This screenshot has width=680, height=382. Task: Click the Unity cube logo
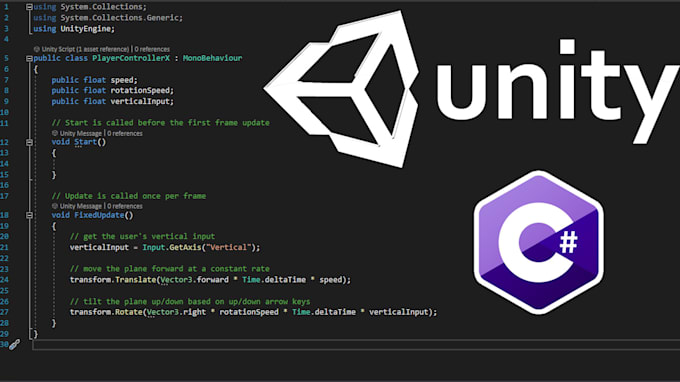(x=342, y=89)
